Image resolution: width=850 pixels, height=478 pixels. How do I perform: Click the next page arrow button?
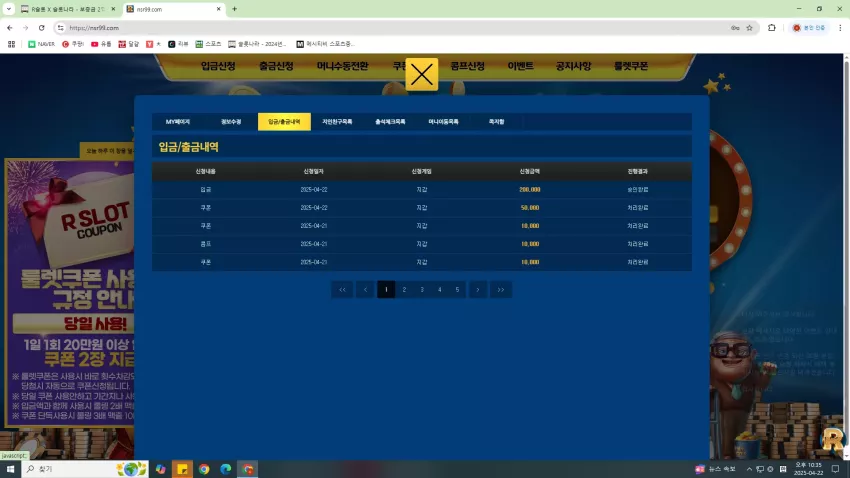click(x=478, y=289)
